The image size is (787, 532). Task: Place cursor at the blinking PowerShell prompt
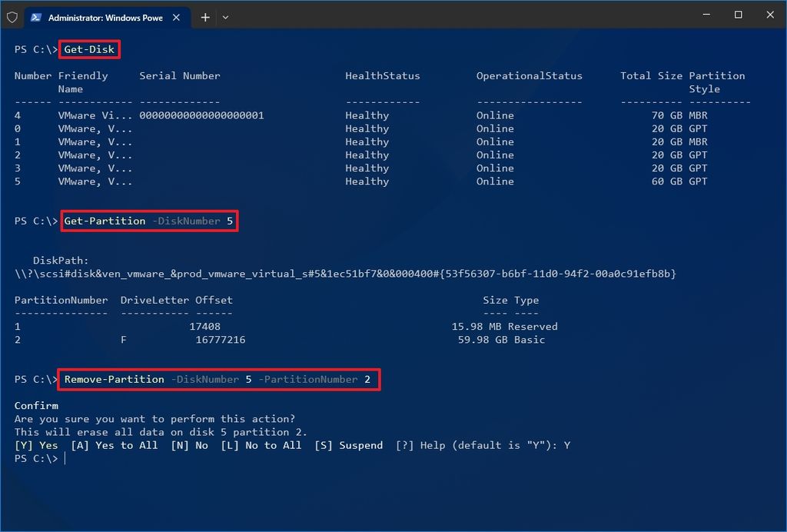pyautogui.click(x=67, y=458)
